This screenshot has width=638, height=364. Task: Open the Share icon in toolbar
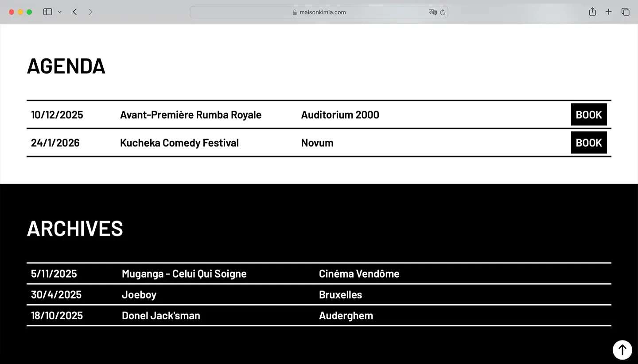[x=592, y=12]
